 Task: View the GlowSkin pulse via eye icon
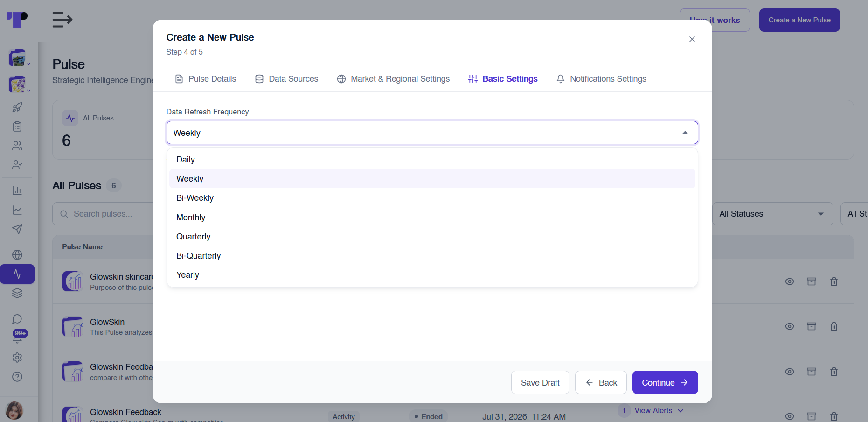(x=790, y=326)
